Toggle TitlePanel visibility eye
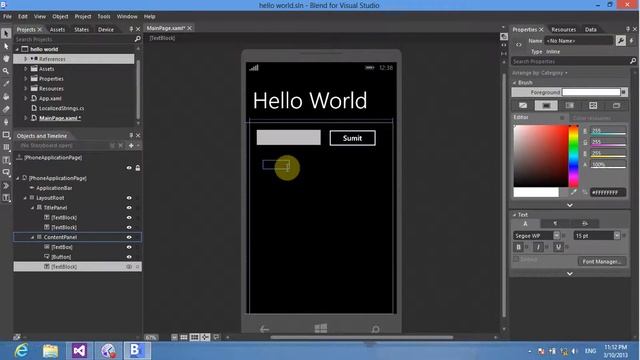This screenshot has width=640, height=360. click(129, 208)
